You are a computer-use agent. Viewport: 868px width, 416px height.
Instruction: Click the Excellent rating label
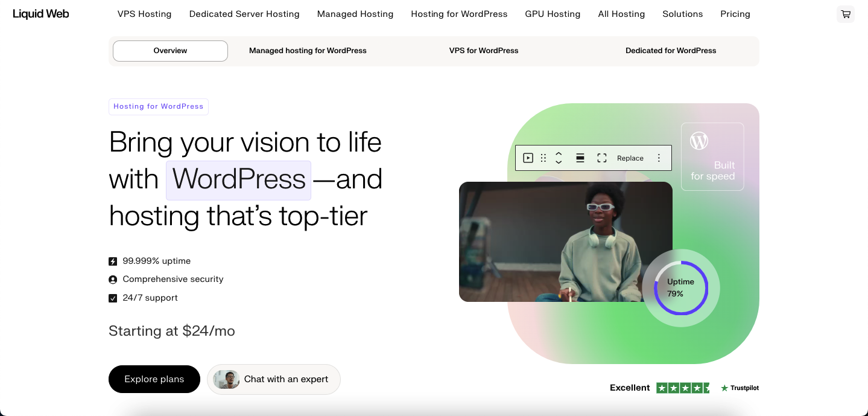[x=630, y=388]
